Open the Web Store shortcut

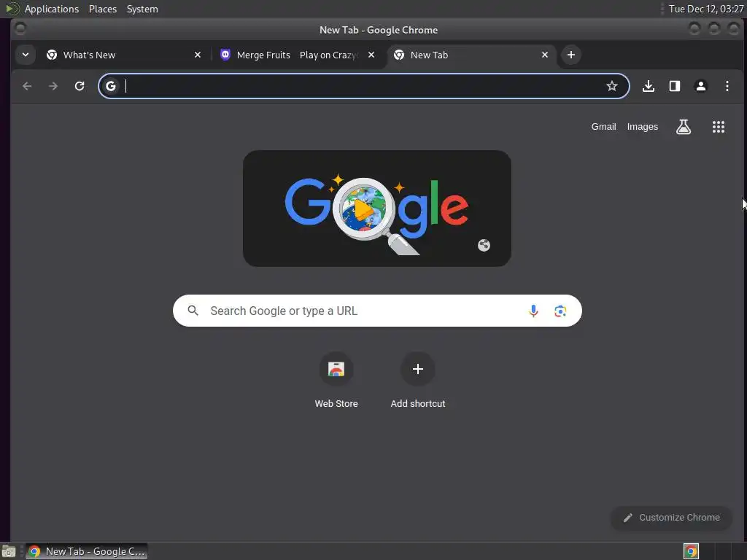click(336, 381)
